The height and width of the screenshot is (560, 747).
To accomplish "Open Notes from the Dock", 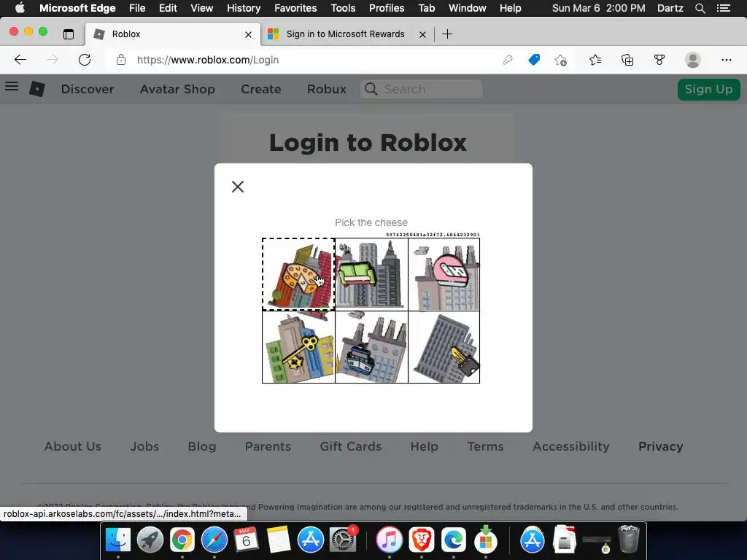I will (x=278, y=540).
